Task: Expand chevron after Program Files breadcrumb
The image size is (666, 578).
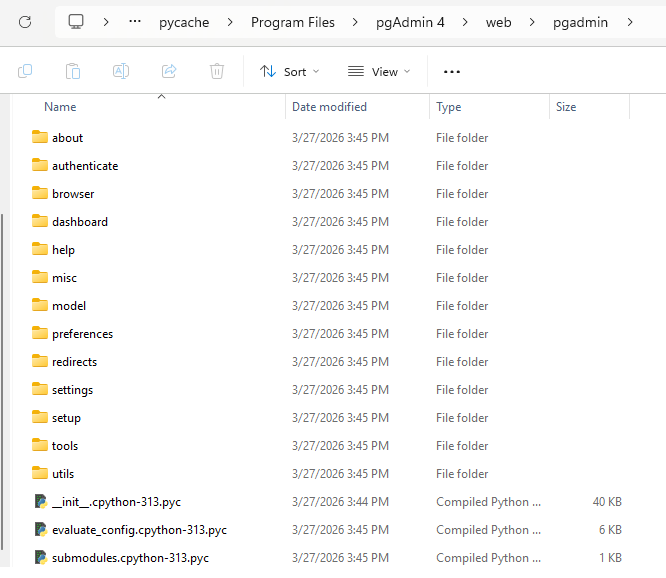Action: point(355,22)
